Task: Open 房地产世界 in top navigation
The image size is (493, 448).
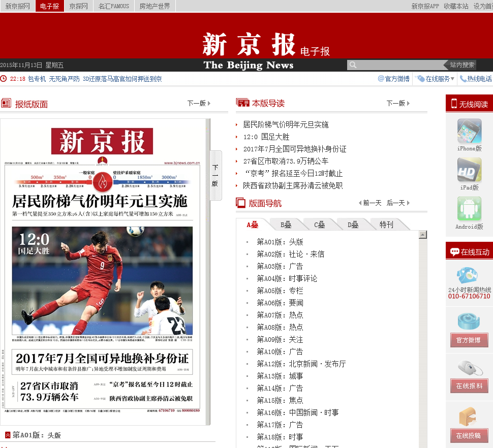Action: click(155, 6)
